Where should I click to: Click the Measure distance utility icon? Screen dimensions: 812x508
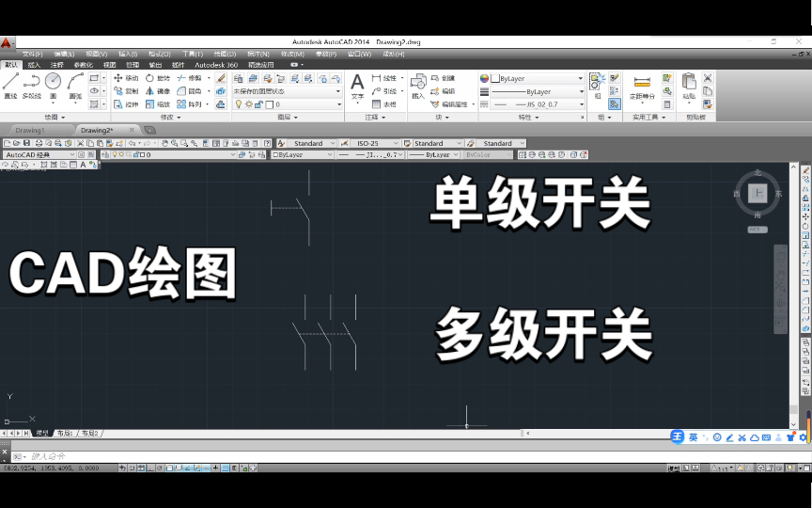tap(642, 83)
